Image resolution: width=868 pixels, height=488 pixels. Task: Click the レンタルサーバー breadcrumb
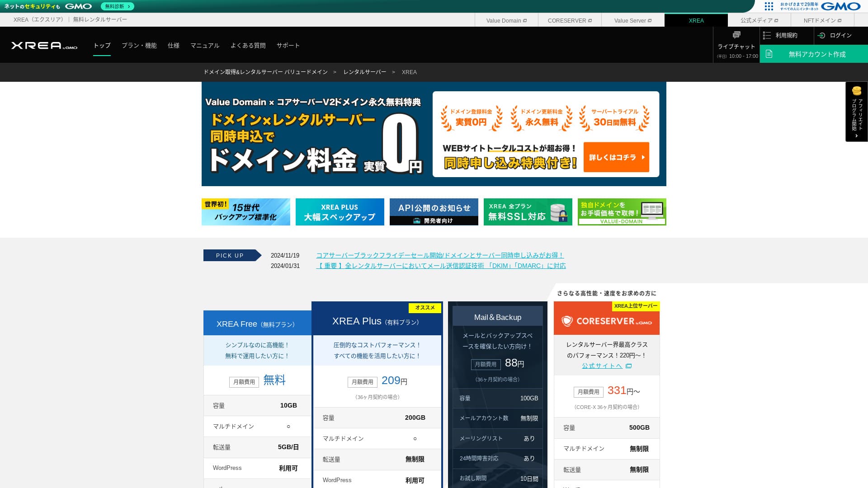pos(364,72)
